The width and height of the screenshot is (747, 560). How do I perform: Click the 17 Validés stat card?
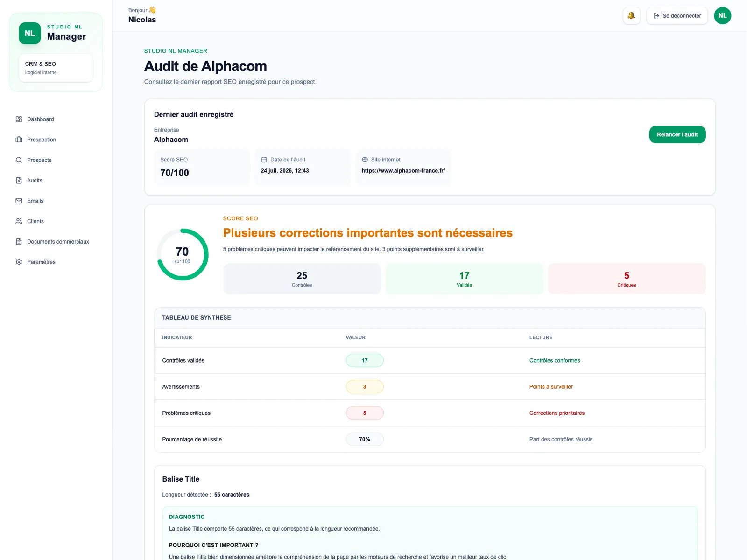point(465,279)
